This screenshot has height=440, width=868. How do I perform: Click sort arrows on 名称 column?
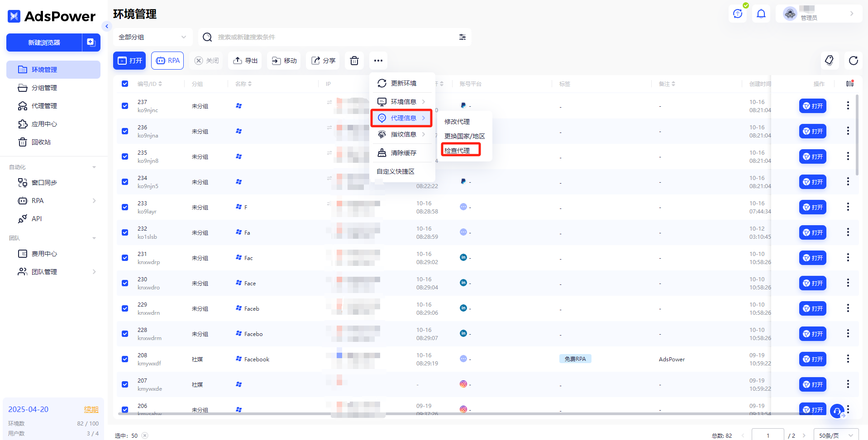[x=250, y=84]
